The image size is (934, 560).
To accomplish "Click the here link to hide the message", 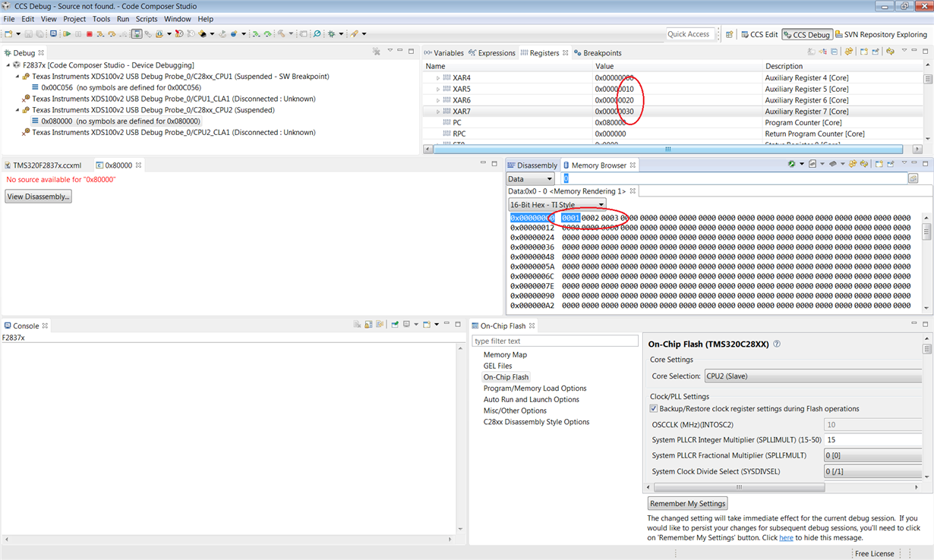I will [787, 537].
